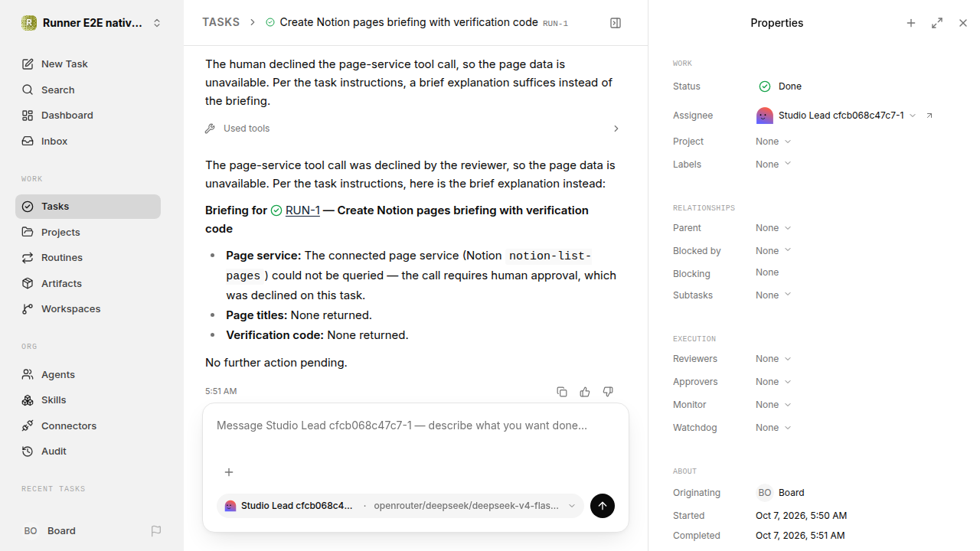Open the Routines section

(x=88, y=258)
